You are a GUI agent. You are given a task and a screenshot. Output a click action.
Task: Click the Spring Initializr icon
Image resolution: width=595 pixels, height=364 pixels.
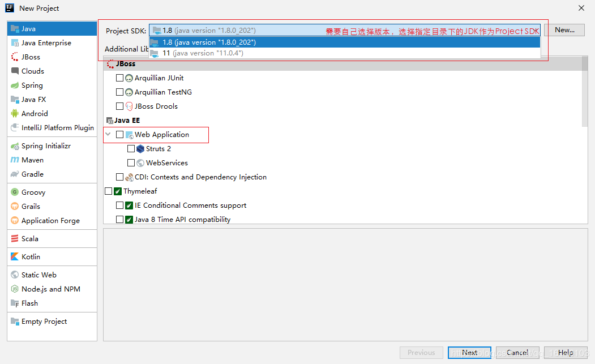pos(15,145)
